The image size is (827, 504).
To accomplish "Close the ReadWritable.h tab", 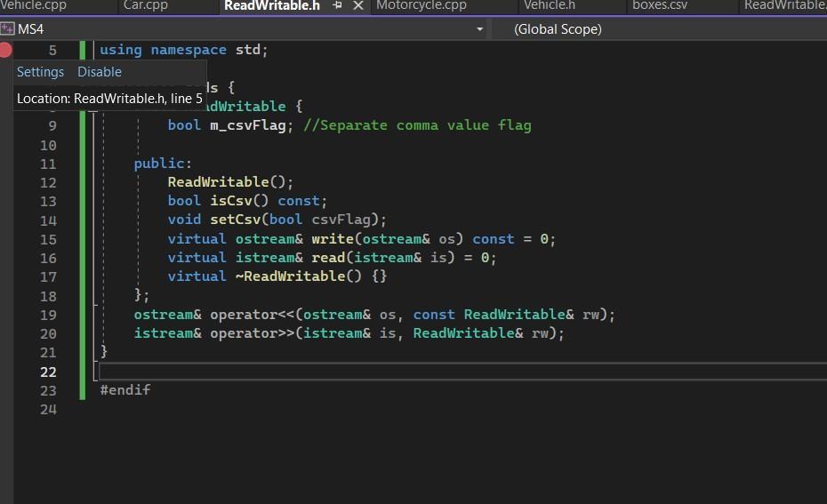I will pos(358,6).
